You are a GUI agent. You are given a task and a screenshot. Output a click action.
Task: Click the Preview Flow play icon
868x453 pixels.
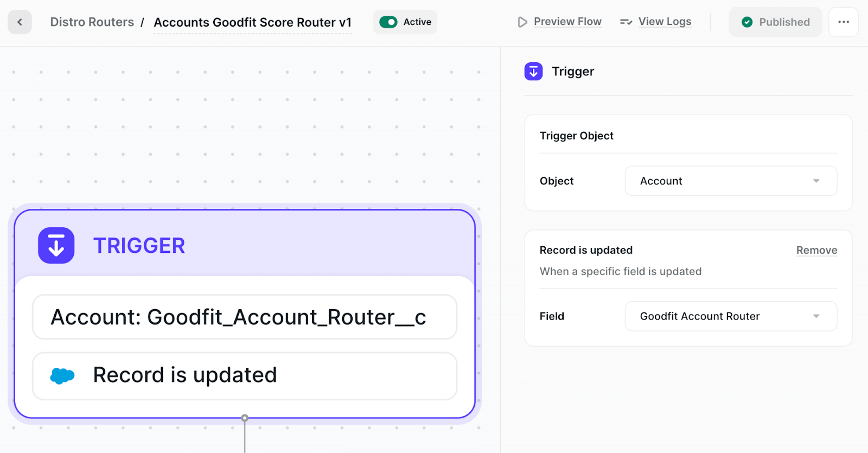click(522, 22)
